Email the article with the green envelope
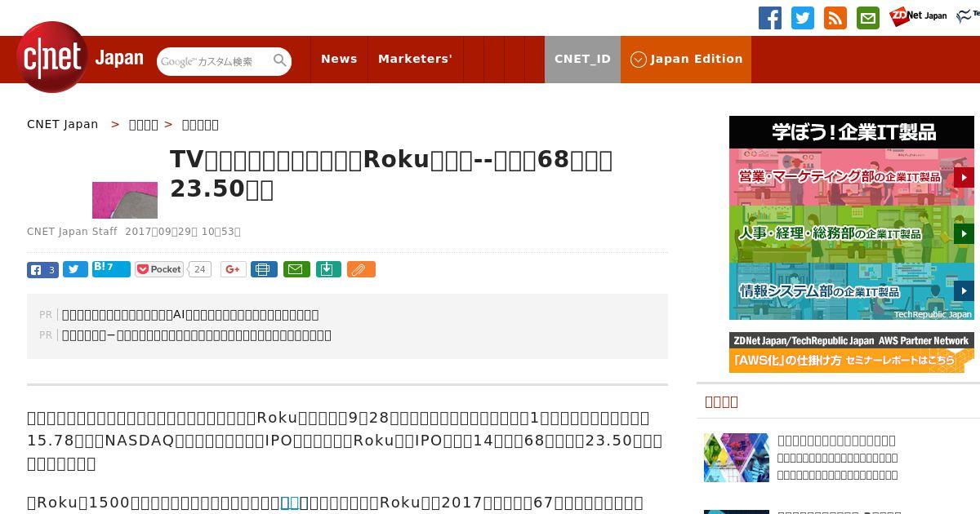This screenshot has width=980, height=514. pos(296,269)
